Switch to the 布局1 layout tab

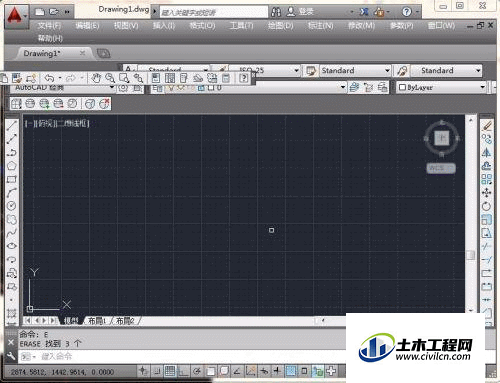coord(97,321)
